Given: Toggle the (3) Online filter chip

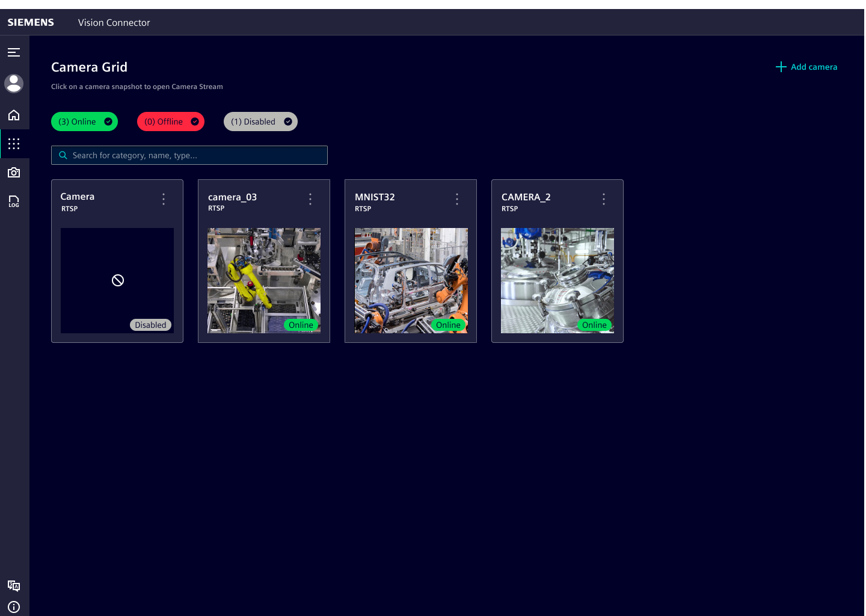Looking at the screenshot, I should [x=84, y=122].
